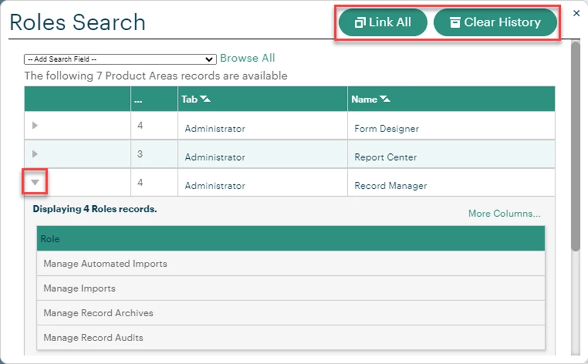The width and height of the screenshot is (588, 364).
Task: Select the Manage Automated Imports role
Action: [x=291, y=264]
